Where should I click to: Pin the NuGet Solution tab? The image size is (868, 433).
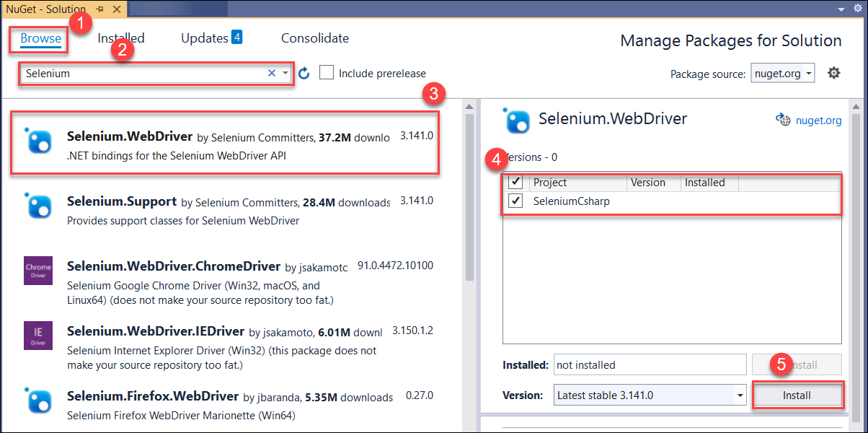click(99, 9)
